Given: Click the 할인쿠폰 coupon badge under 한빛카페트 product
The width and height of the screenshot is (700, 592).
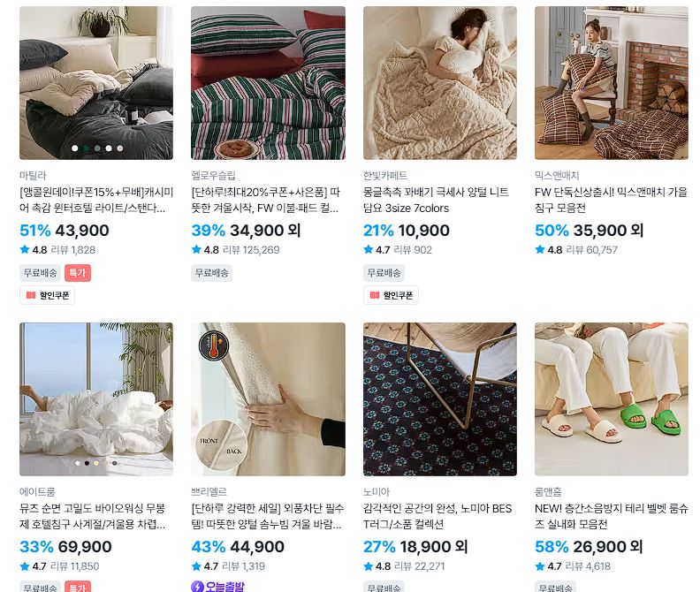Looking at the screenshot, I should pos(391,295).
